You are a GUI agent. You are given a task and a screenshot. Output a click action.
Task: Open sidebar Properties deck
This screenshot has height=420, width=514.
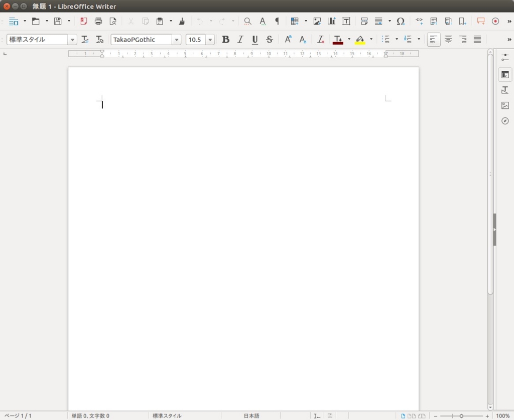click(x=505, y=75)
